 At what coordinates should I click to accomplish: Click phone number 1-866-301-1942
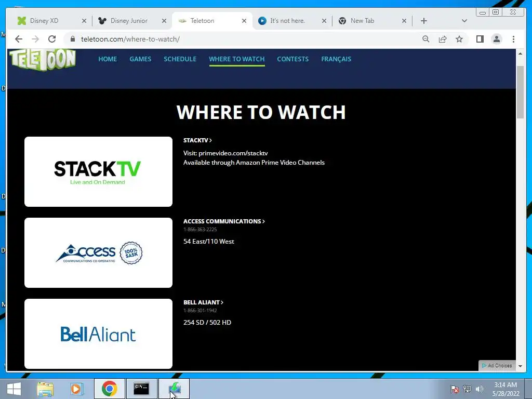click(x=200, y=311)
